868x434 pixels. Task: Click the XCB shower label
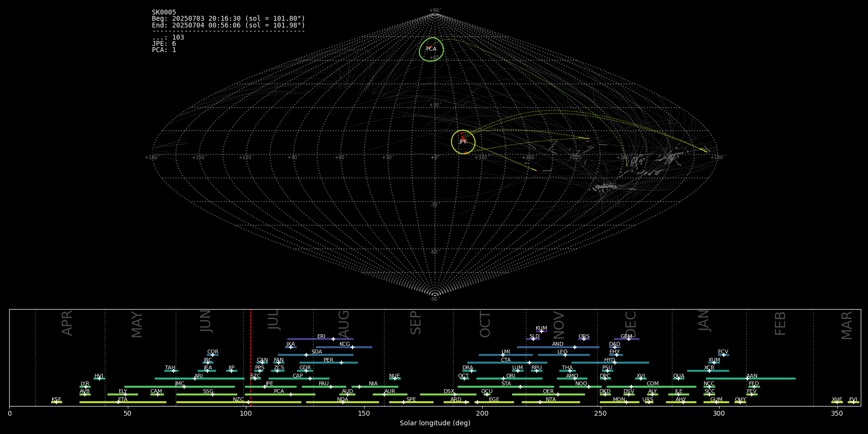pyautogui.click(x=709, y=368)
